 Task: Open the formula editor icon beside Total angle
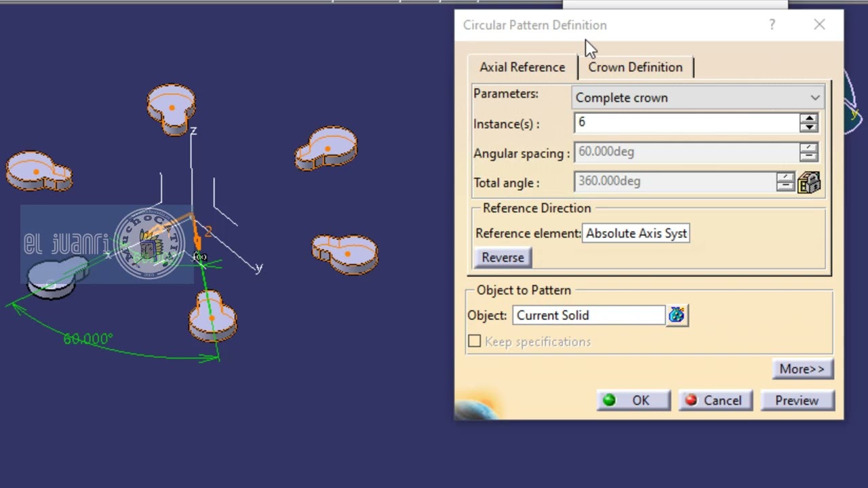(809, 182)
